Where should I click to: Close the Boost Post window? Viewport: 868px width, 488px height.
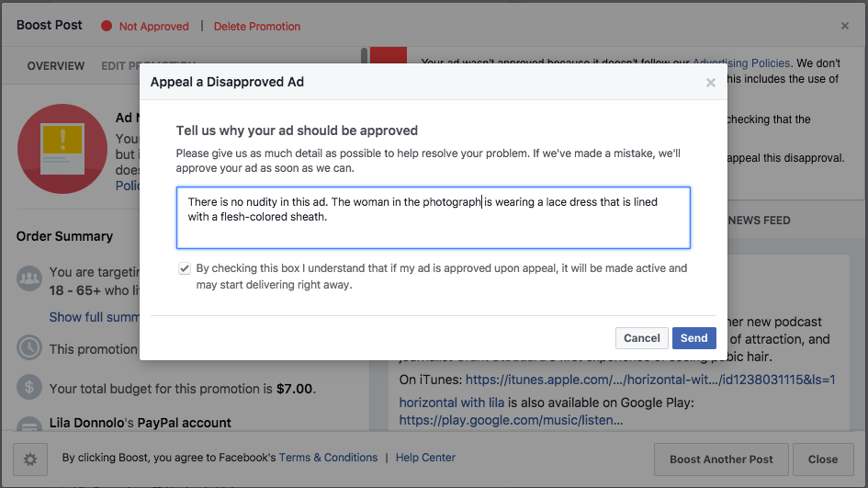click(845, 26)
